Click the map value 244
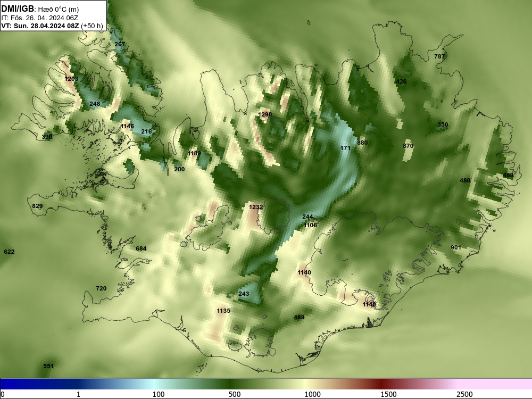The height and width of the screenshot is (399, 532). (307, 217)
